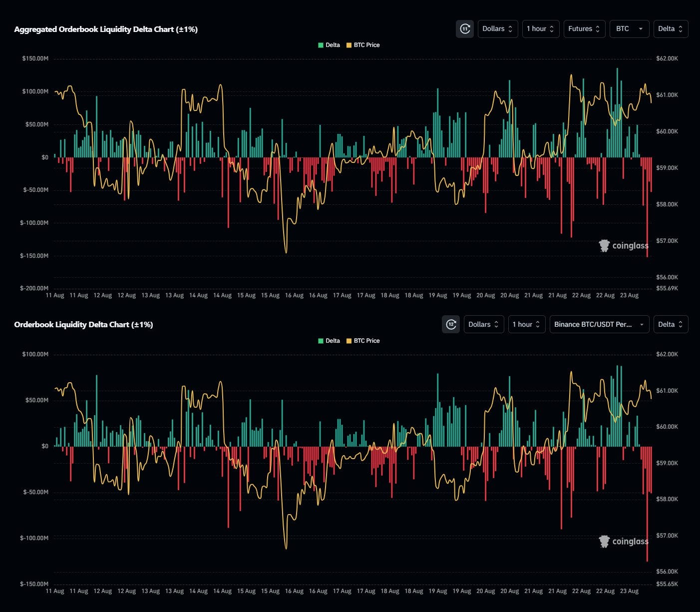Click the $57.00K price label in Aggregated chart
Viewport: 700px width, 612px height.
667,241
